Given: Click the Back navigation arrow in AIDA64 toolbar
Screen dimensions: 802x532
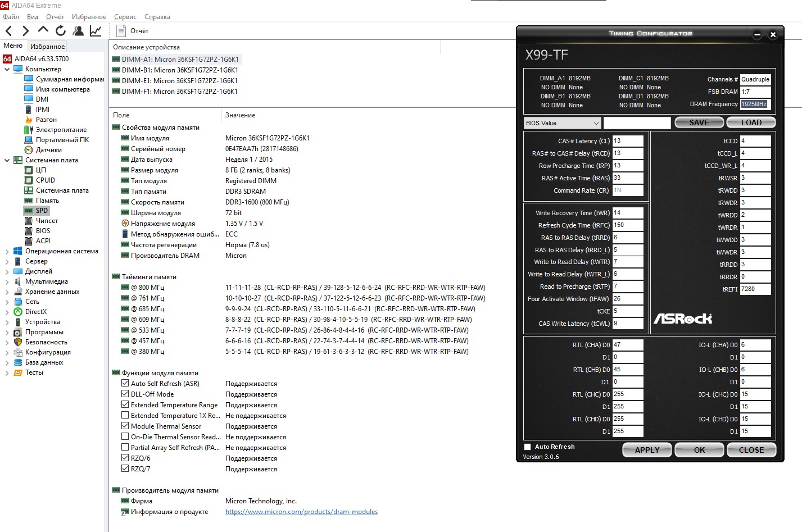Looking at the screenshot, I should coord(9,31).
